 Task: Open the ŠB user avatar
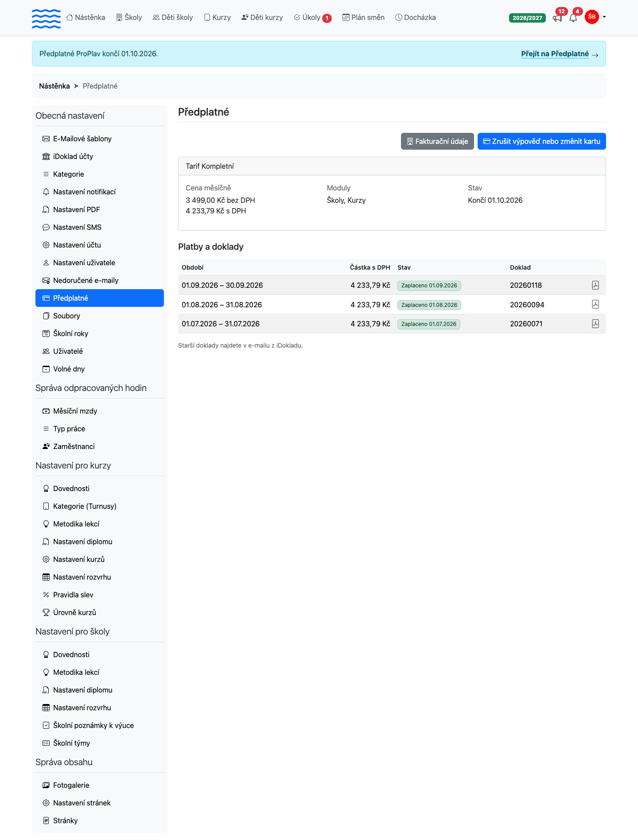tap(592, 17)
